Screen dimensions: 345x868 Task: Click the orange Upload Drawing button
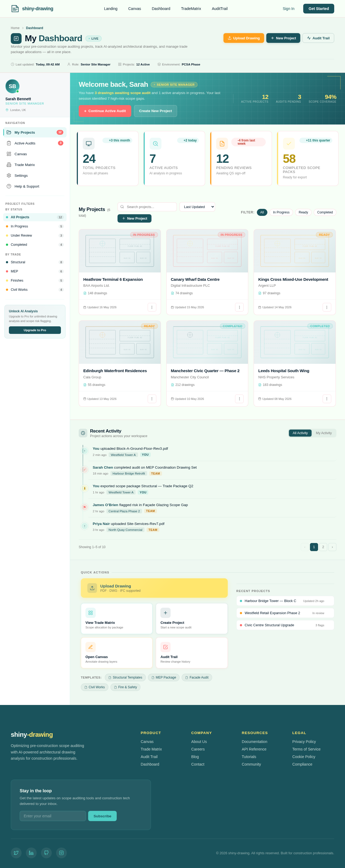pyautogui.click(x=244, y=38)
